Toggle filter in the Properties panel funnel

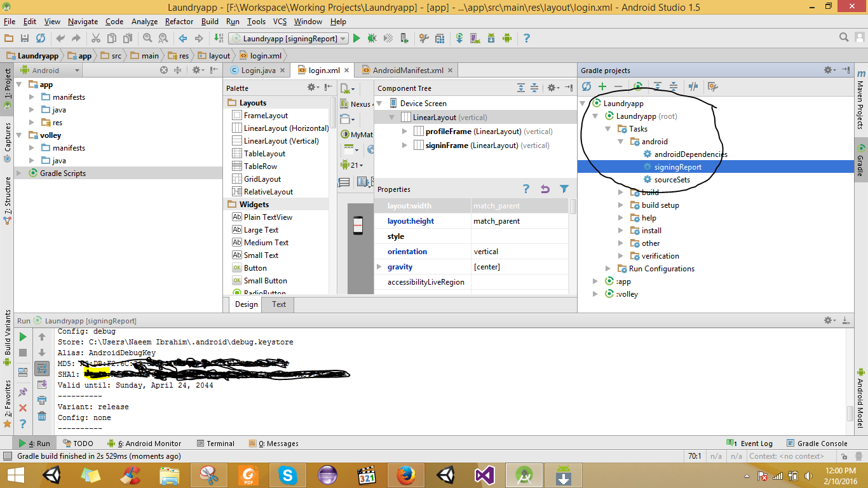564,189
